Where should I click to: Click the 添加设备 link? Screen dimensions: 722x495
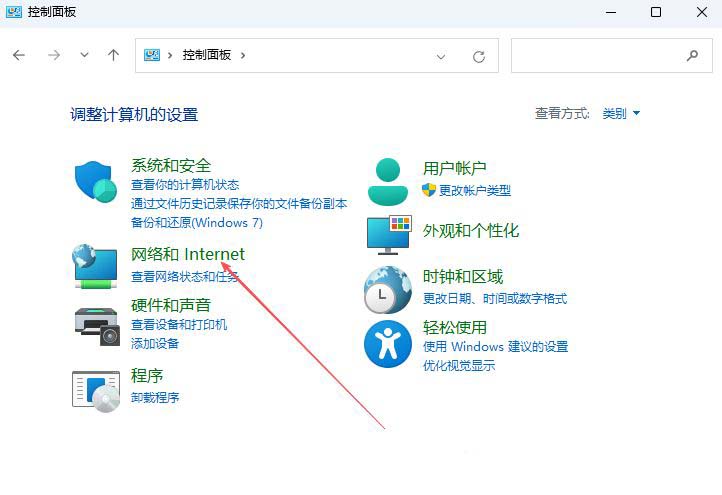pos(155,344)
